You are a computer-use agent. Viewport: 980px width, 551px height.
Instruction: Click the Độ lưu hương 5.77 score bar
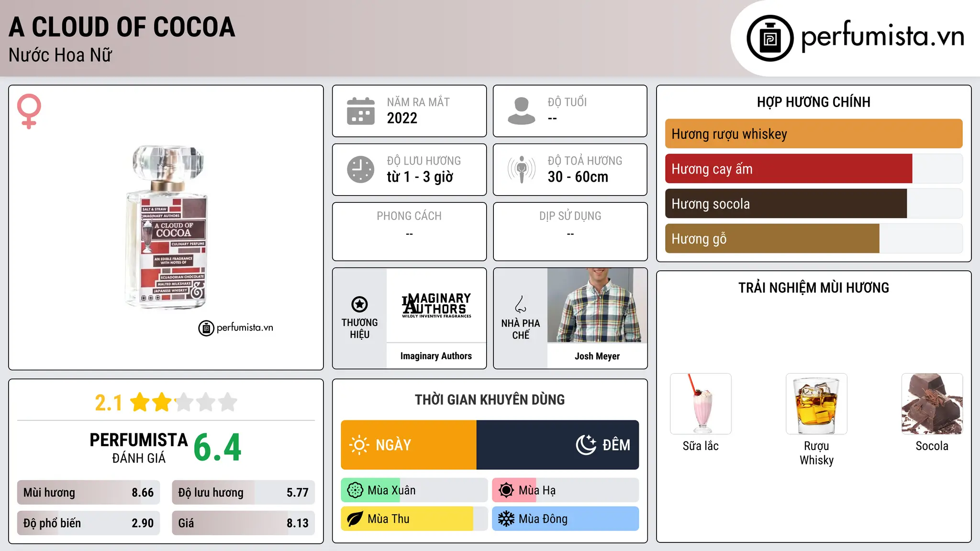[244, 493]
